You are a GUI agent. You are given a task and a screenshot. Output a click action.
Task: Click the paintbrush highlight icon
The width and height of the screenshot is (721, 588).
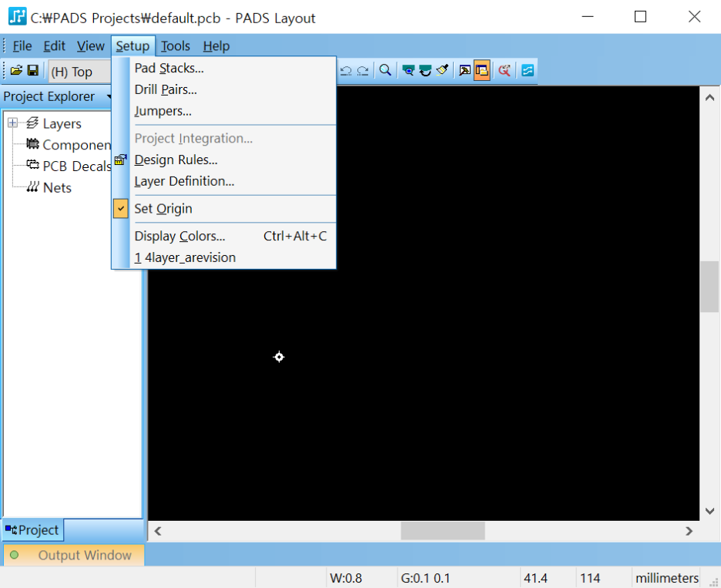click(442, 70)
